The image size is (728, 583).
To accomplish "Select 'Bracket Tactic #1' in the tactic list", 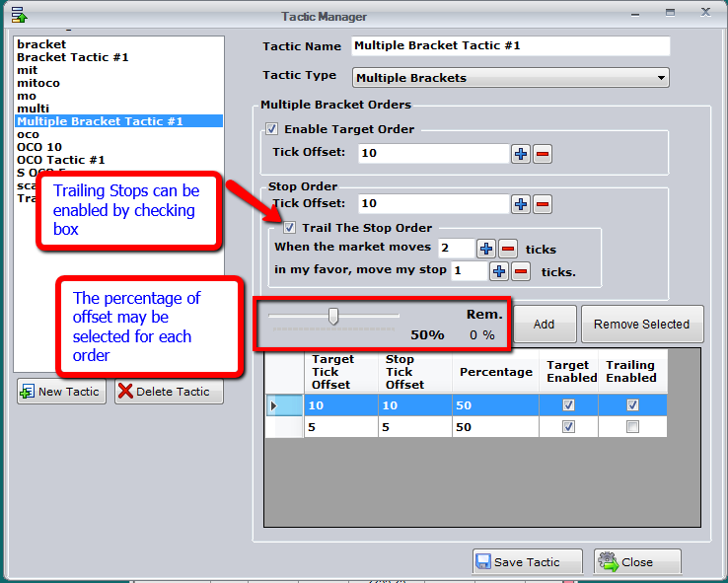I will (73, 57).
